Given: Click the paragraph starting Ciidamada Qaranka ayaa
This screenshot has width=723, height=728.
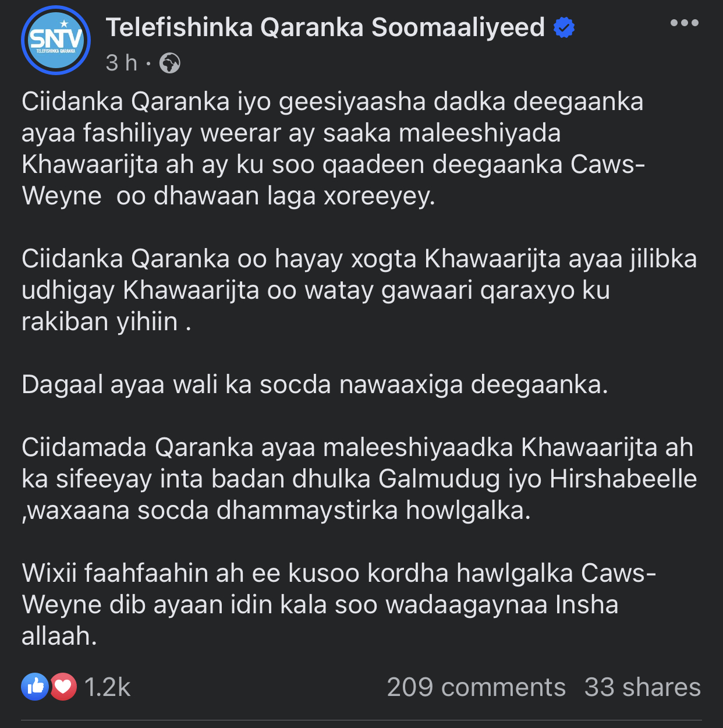Looking at the screenshot, I should (x=359, y=479).
